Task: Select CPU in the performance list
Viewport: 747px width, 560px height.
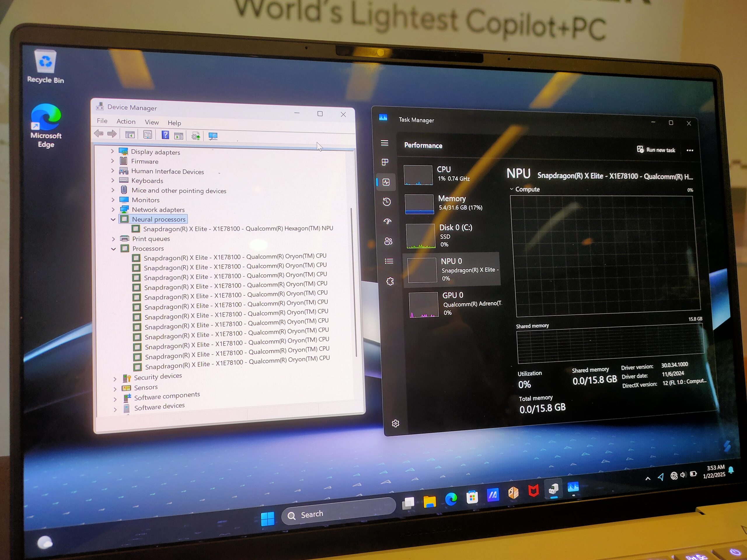Action: pyautogui.click(x=451, y=174)
